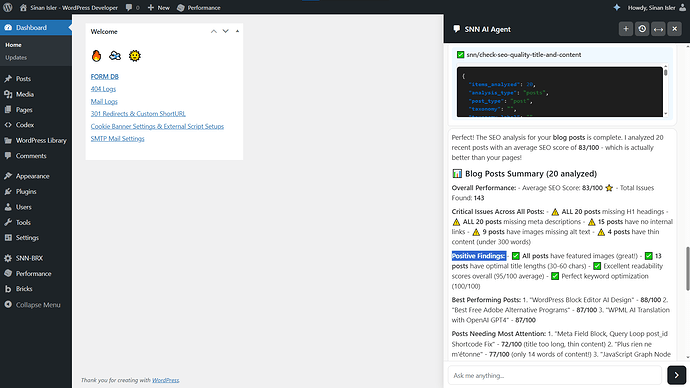Click Blog Posts Summary heading
Image resolution: width=690 pixels, height=388 pixels.
[524, 173]
